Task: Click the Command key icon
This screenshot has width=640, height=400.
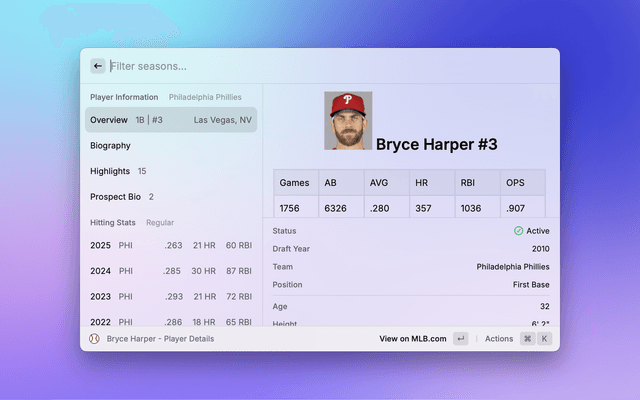Action: point(527,339)
